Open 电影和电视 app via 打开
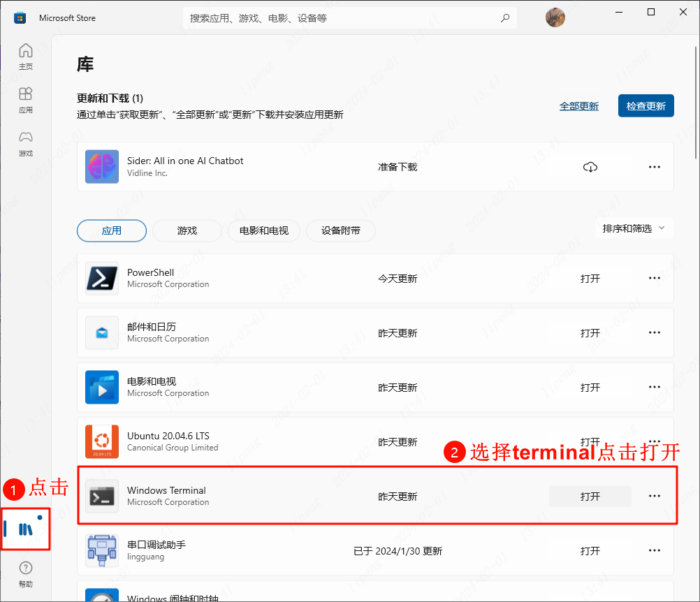700x602 pixels. click(590, 388)
